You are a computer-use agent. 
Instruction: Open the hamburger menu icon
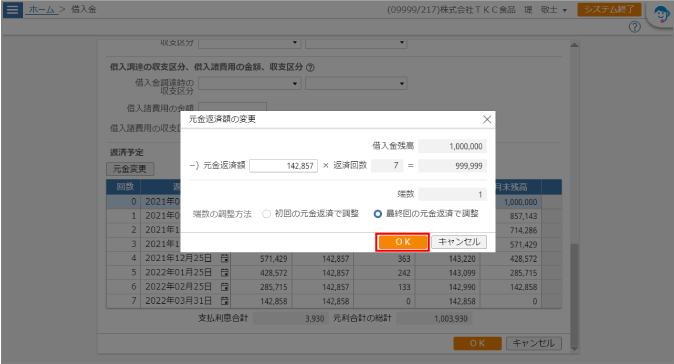tap(12, 9)
